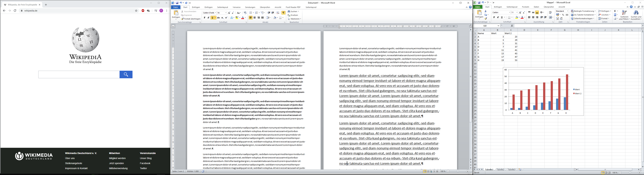644x175 pixels.
Task: Select the bar chart in Excel
Action: pyautogui.click(x=543, y=91)
